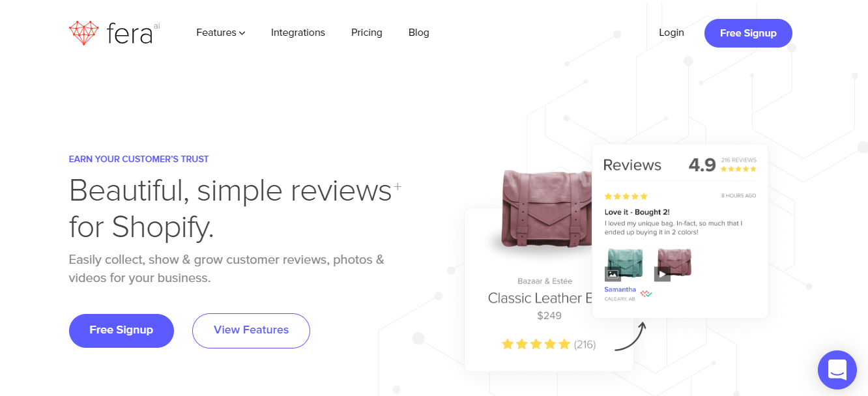Click the five-star rating under the 4.9 score
This screenshot has width=868, height=396.
point(739,169)
